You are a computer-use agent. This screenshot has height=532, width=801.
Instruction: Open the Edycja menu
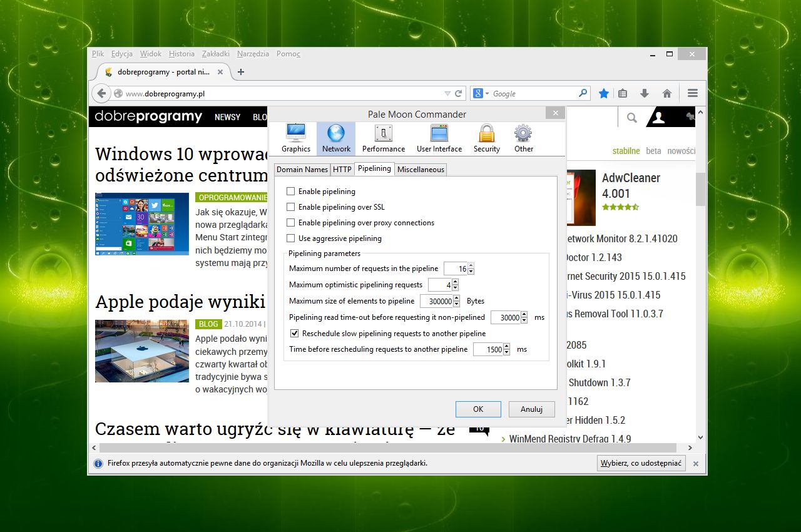click(x=121, y=54)
